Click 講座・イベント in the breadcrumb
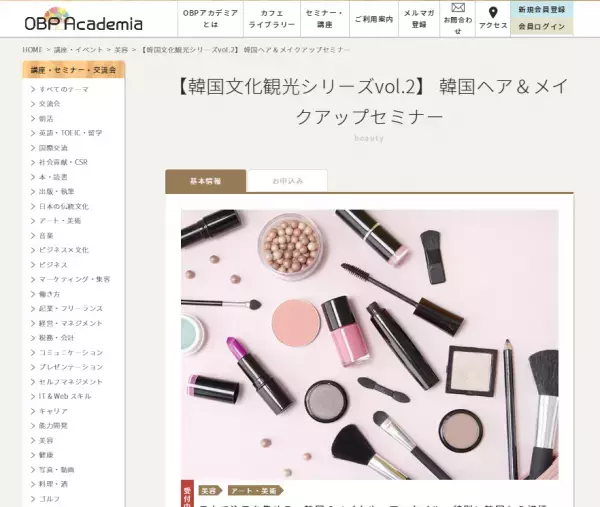The image size is (600, 507). coord(78,50)
